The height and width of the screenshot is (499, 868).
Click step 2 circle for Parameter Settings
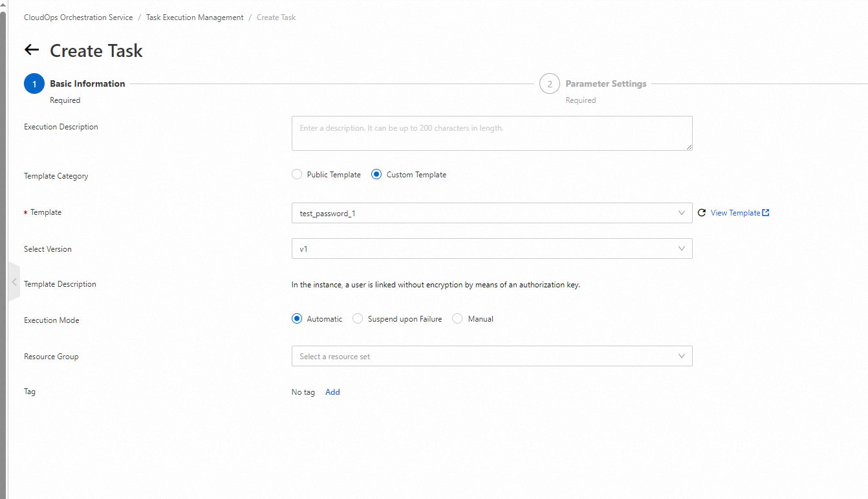[x=550, y=84]
